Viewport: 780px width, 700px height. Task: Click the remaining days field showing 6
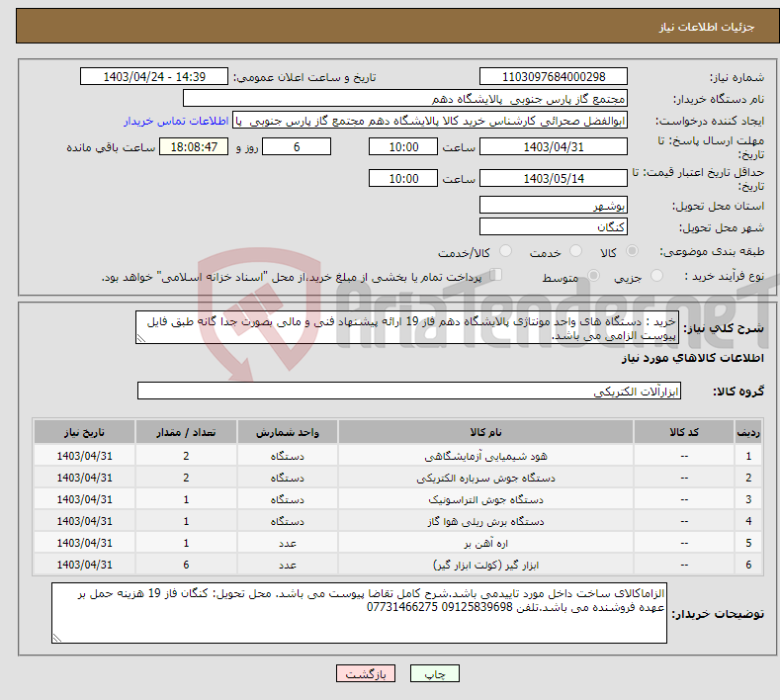click(x=297, y=146)
